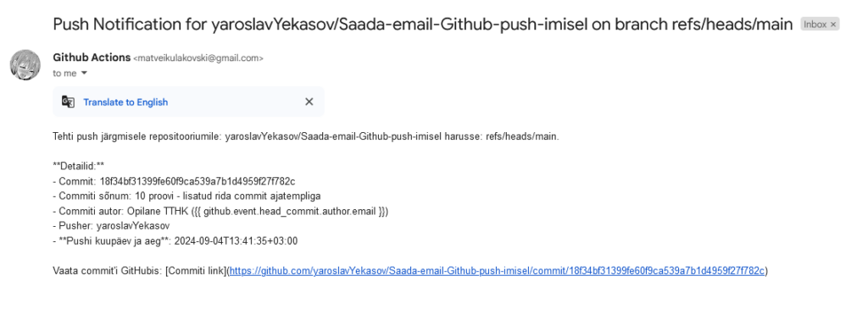Translate the message to English
The height and width of the screenshot is (320, 868).
tap(125, 102)
